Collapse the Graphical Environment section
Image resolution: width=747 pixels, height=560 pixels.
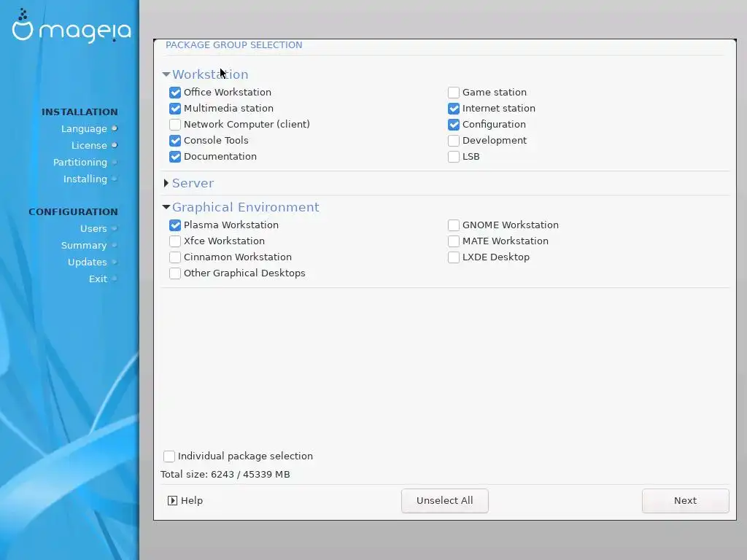tap(166, 207)
